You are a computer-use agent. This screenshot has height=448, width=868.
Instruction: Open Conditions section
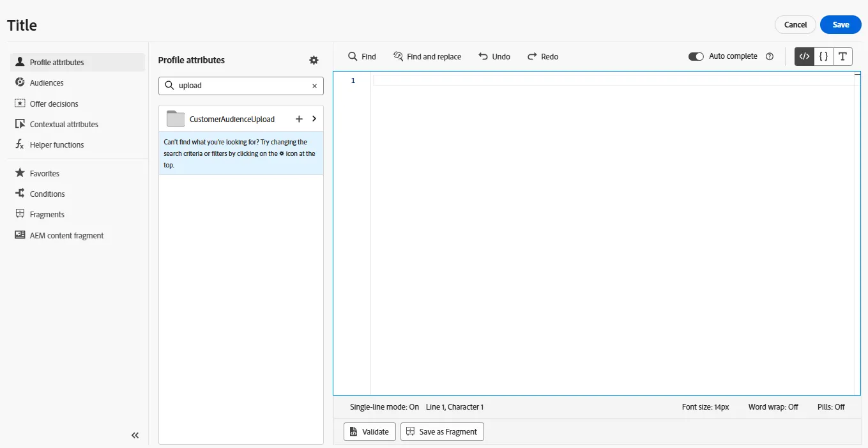click(x=78, y=194)
